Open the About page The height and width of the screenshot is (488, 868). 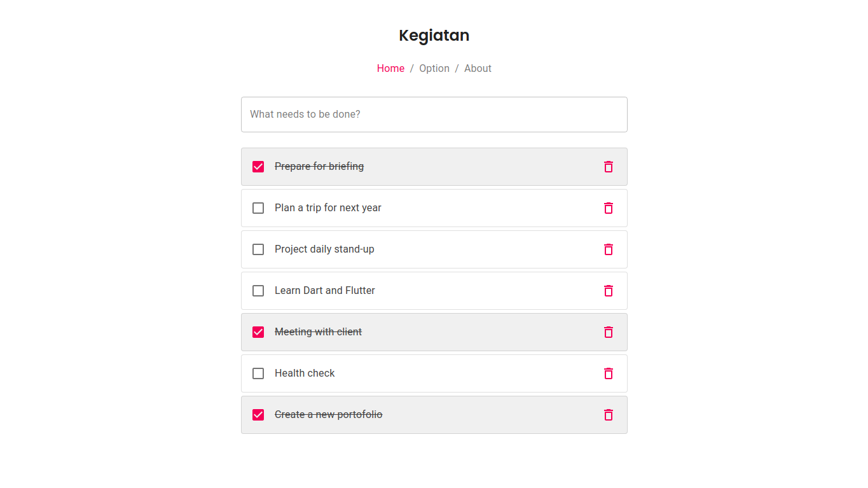pos(478,68)
